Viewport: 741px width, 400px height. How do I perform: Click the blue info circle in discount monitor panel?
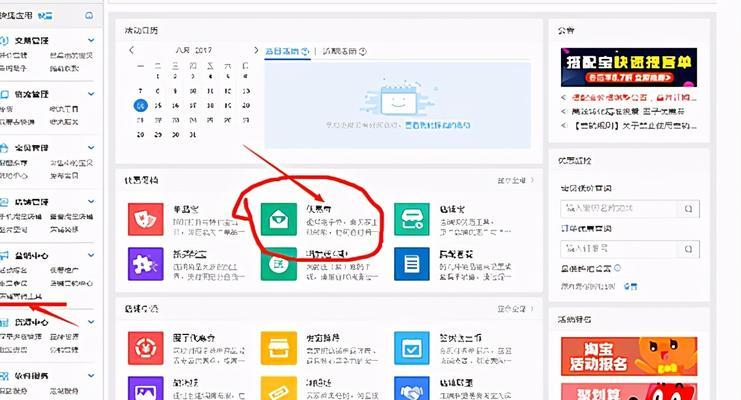click(x=617, y=268)
